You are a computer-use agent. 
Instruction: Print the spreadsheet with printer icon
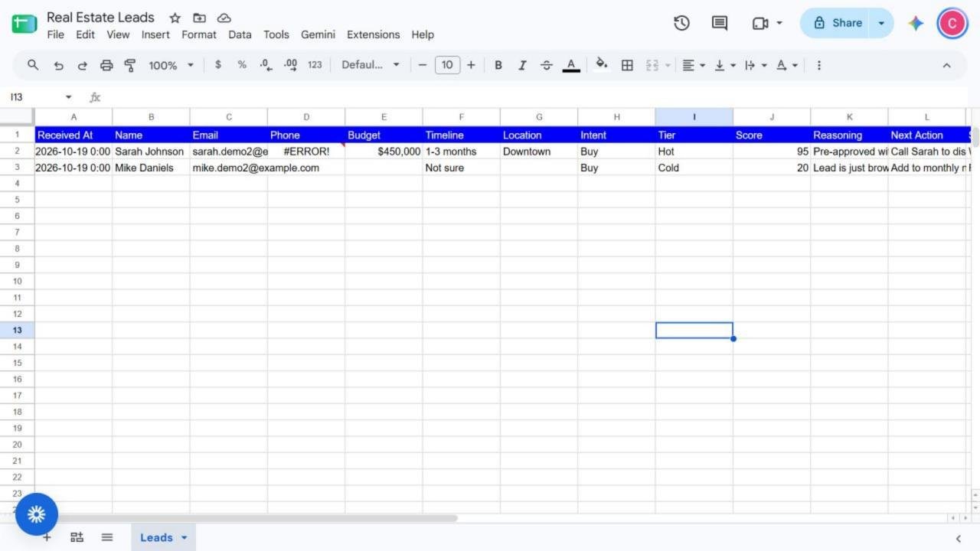coord(106,65)
